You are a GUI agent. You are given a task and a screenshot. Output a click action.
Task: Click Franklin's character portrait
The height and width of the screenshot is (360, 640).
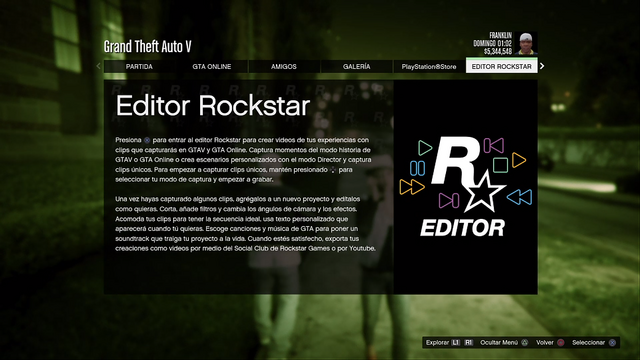point(526,43)
